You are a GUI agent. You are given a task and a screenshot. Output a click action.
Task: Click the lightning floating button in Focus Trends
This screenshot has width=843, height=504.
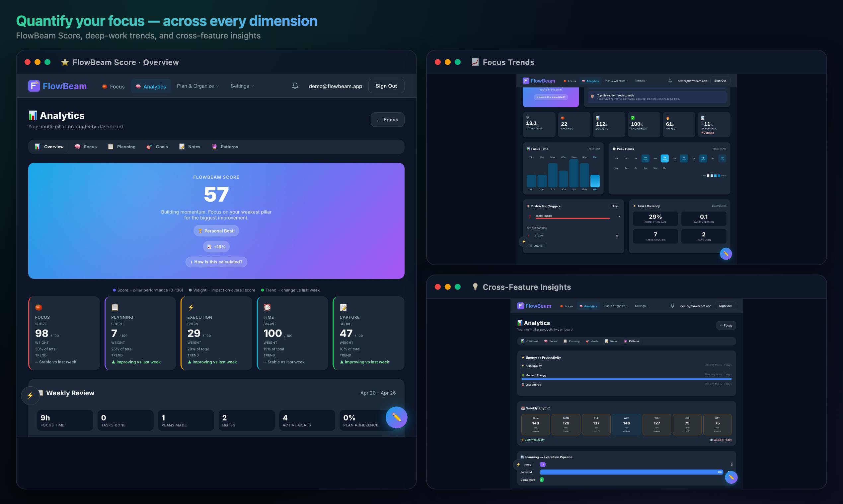pyautogui.click(x=524, y=242)
